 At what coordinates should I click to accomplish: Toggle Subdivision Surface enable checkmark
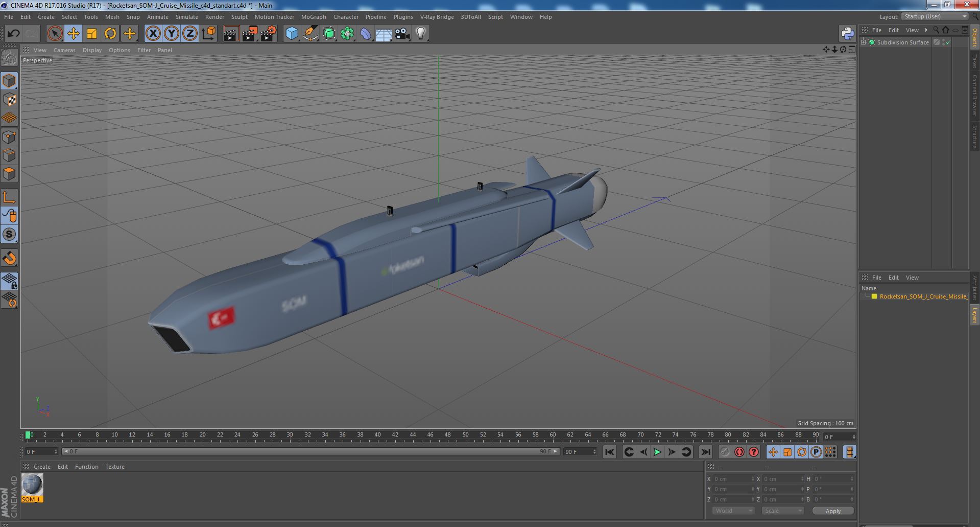[948, 42]
